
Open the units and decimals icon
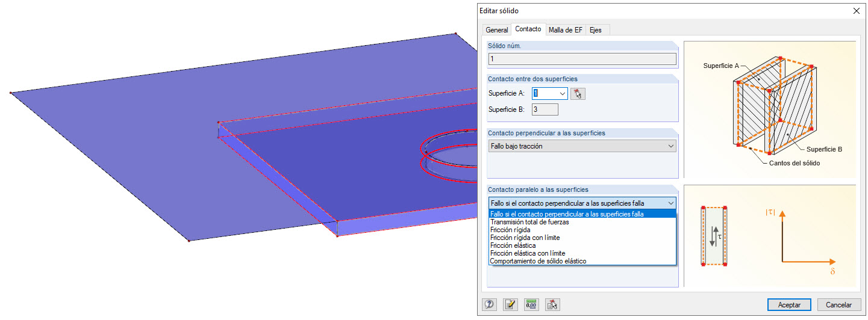pyautogui.click(x=531, y=304)
